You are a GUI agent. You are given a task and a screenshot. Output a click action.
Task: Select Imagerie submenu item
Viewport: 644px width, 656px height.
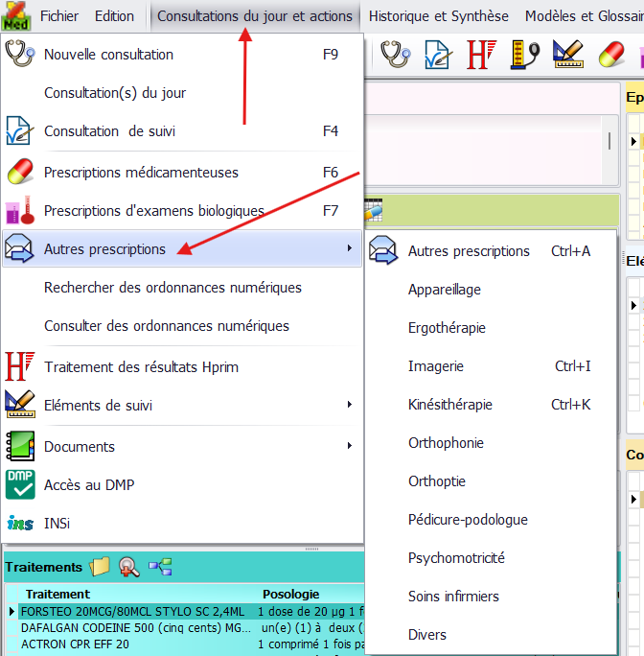pos(491,366)
